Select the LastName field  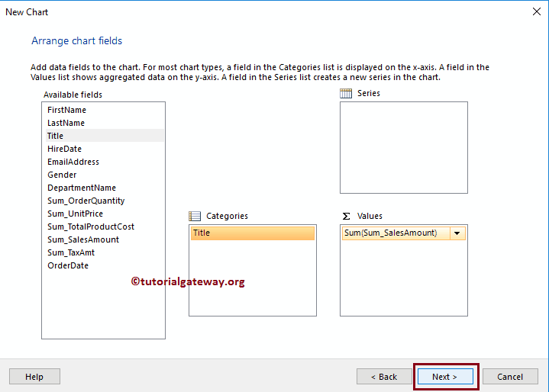pyautogui.click(x=66, y=123)
